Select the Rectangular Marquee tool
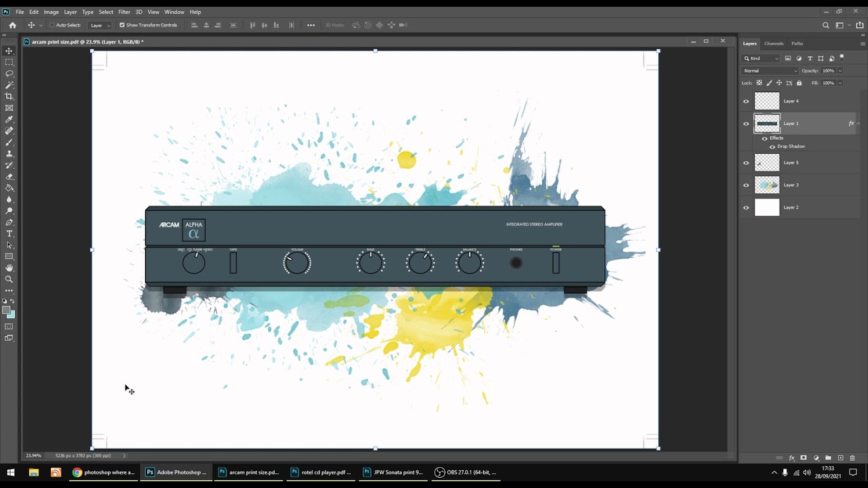The image size is (868, 488). 9,62
